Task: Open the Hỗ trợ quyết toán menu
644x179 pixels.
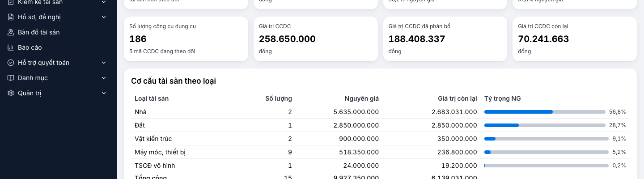Action: [58, 63]
